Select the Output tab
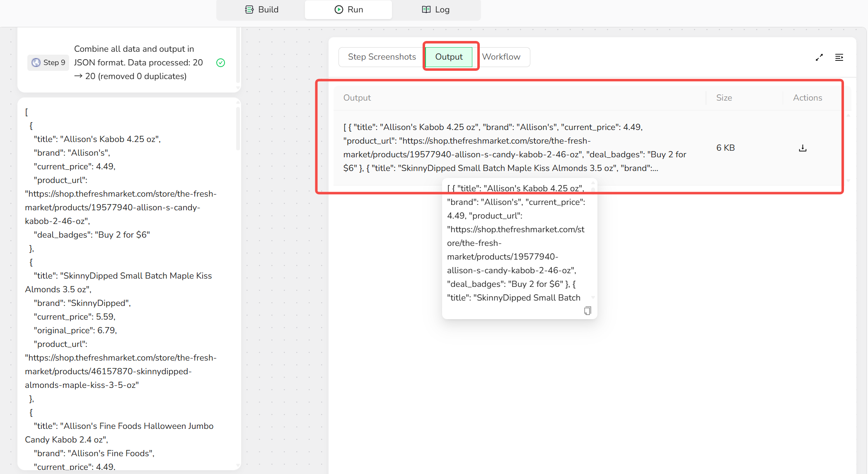 (449, 57)
